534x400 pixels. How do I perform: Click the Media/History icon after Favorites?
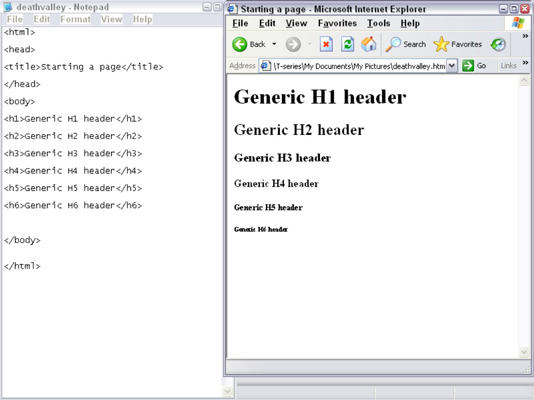point(498,44)
